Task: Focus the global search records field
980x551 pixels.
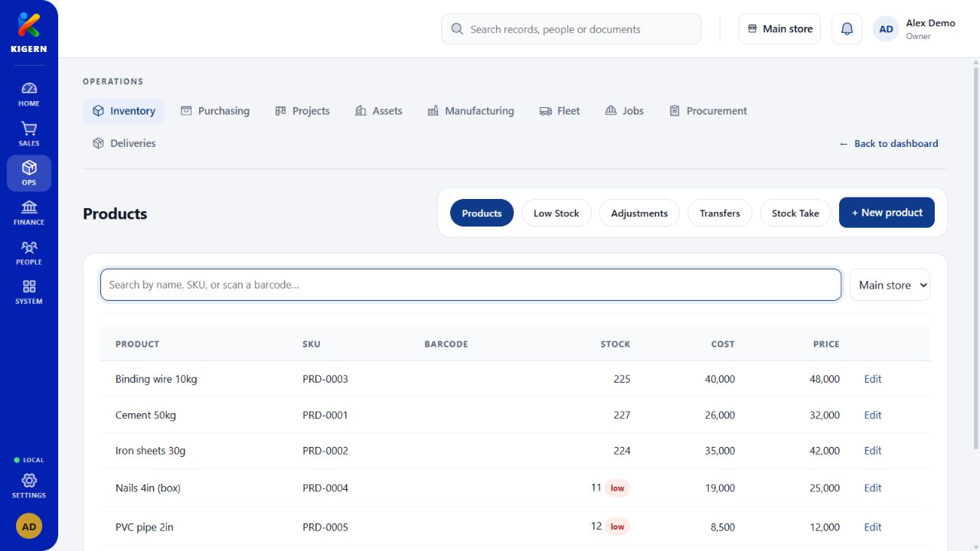Action: click(x=571, y=29)
